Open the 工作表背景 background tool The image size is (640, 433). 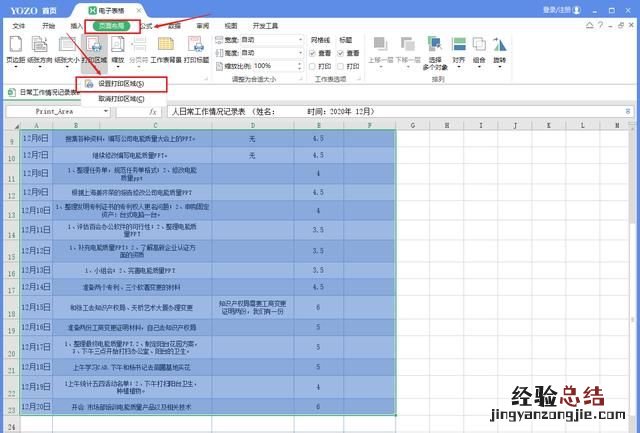(x=165, y=46)
